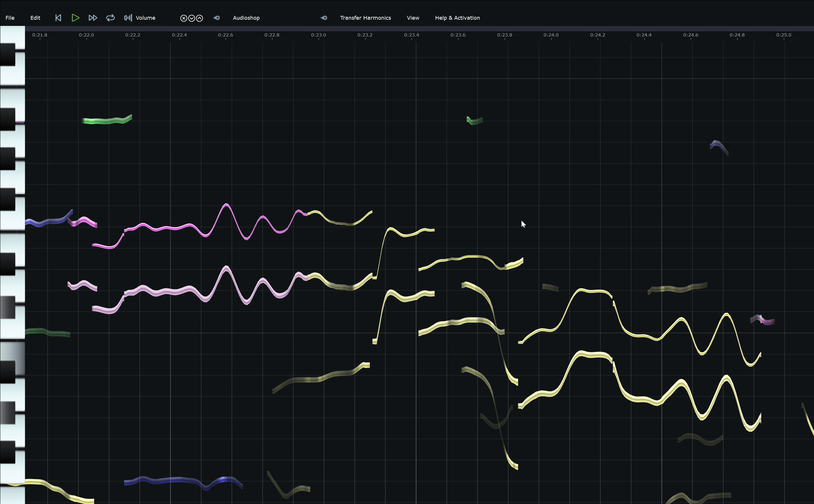Click the top black piano key
This screenshot has width=814, height=504.
[x=8, y=55]
